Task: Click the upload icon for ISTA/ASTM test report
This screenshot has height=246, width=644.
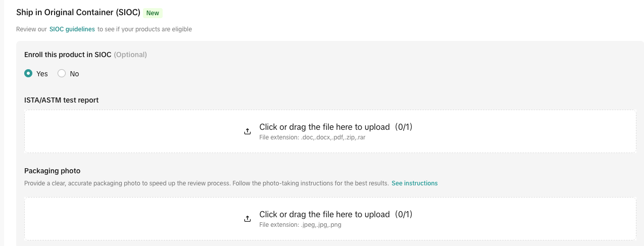Action: [x=247, y=131]
